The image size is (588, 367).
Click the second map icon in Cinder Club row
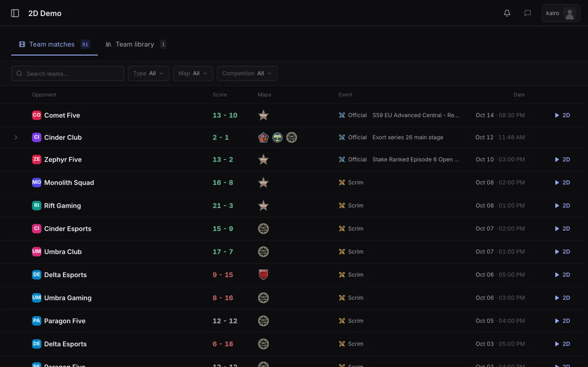point(278,137)
